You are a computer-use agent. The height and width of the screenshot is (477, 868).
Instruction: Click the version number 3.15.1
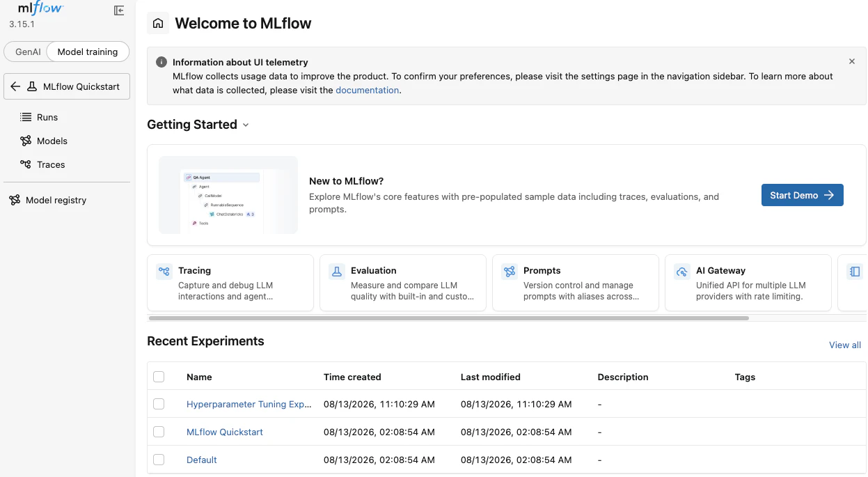(x=22, y=24)
